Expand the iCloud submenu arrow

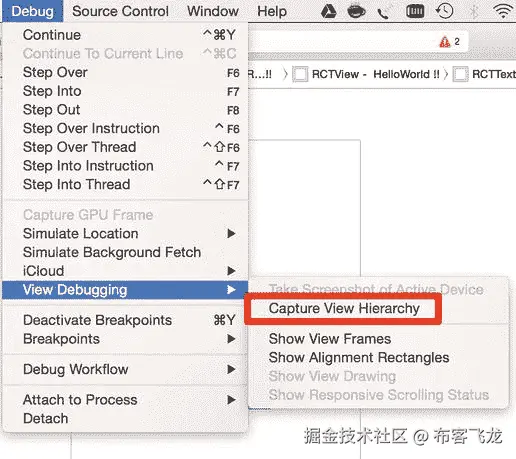(231, 271)
